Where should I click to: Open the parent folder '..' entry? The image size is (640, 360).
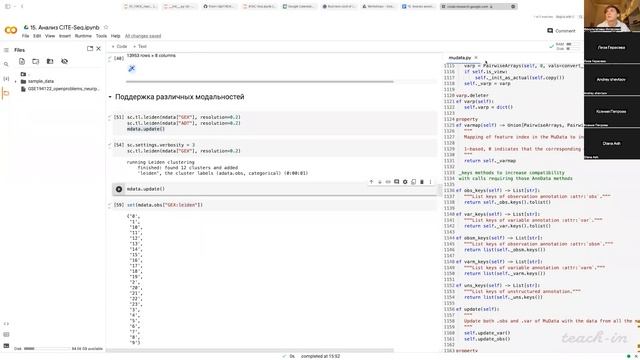[25, 74]
